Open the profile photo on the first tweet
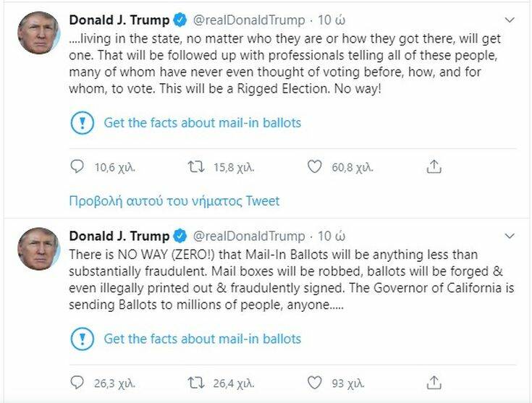Image resolution: width=532 pixels, height=403 pixels. (38, 33)
